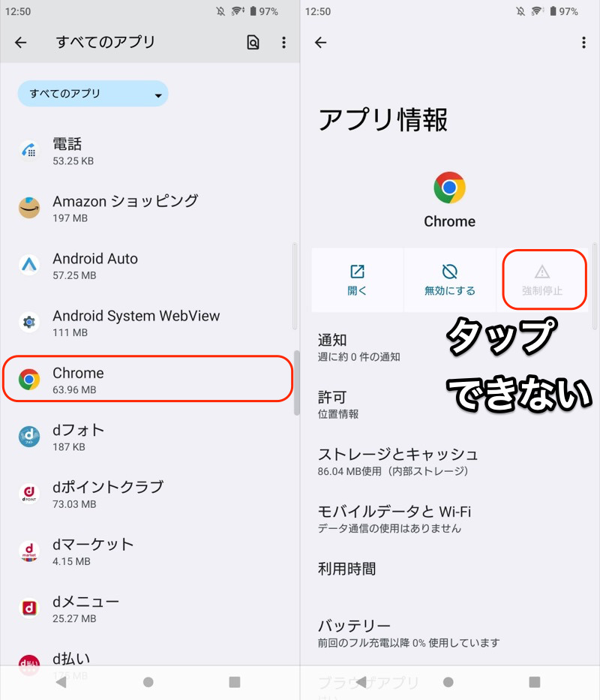Click the app list scrollbar

pos(296,383)
